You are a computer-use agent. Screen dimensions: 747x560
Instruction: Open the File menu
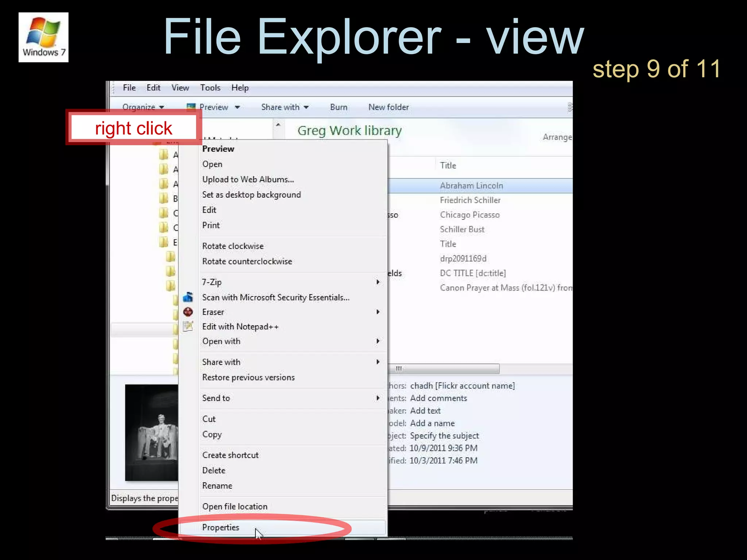coord(129,88)
